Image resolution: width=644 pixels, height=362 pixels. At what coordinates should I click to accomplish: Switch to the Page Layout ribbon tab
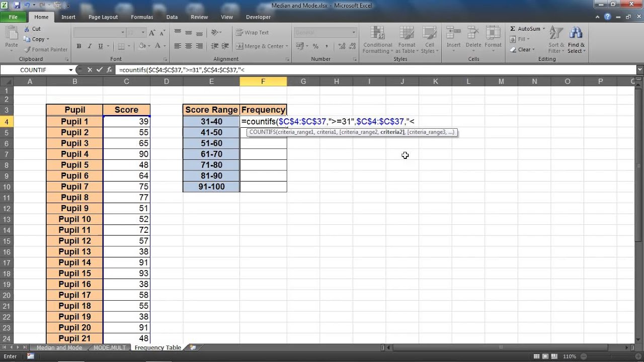pos(103,17)
